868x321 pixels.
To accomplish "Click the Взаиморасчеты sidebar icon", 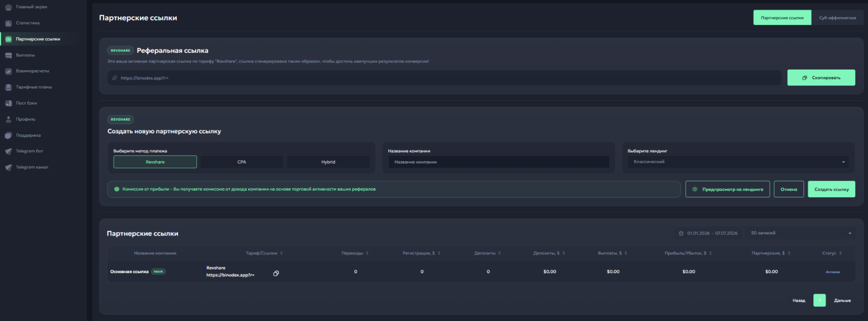I will tap(8, 71).
